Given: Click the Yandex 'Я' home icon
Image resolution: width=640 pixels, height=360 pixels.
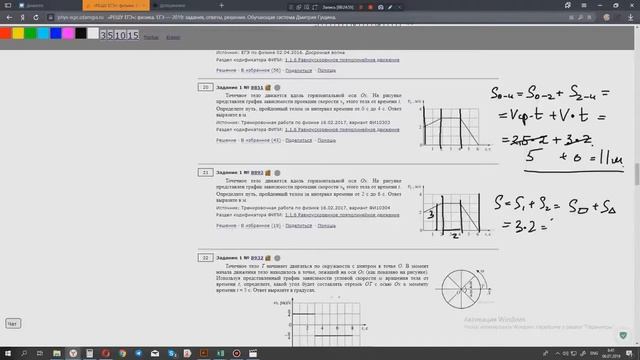Looking at the screenshot, I should (22, 18).
